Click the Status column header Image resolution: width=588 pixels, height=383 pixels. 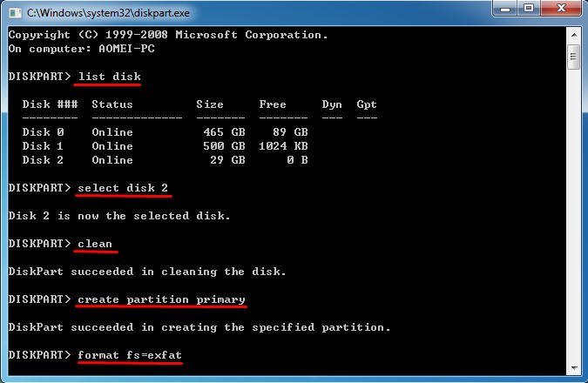tap(112, 104)
